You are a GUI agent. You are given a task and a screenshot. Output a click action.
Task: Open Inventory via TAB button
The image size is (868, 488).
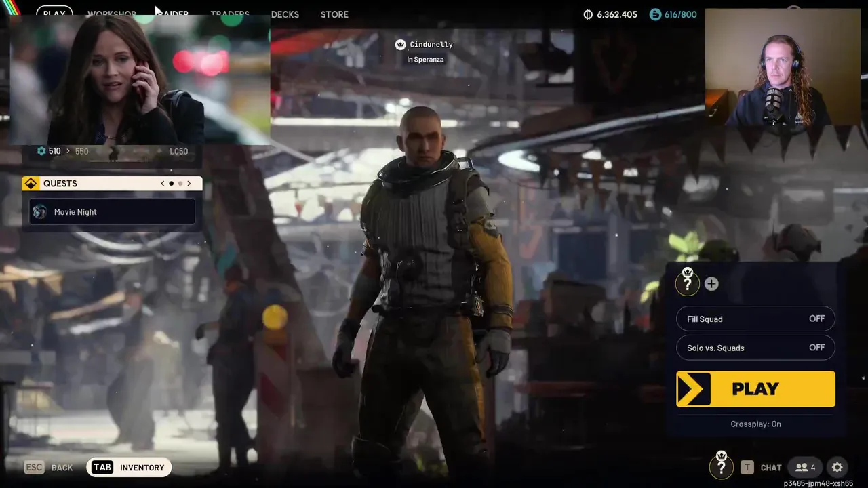[x=129, y=467]
